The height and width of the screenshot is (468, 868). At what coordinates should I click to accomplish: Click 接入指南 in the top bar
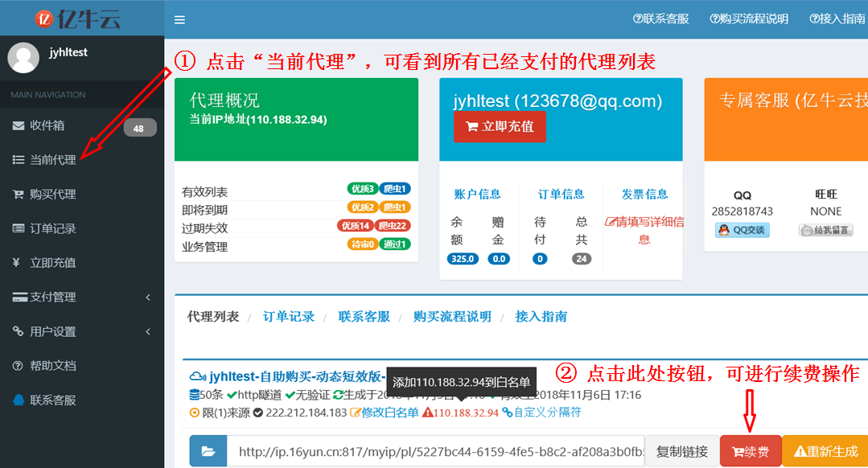(837, 18)
